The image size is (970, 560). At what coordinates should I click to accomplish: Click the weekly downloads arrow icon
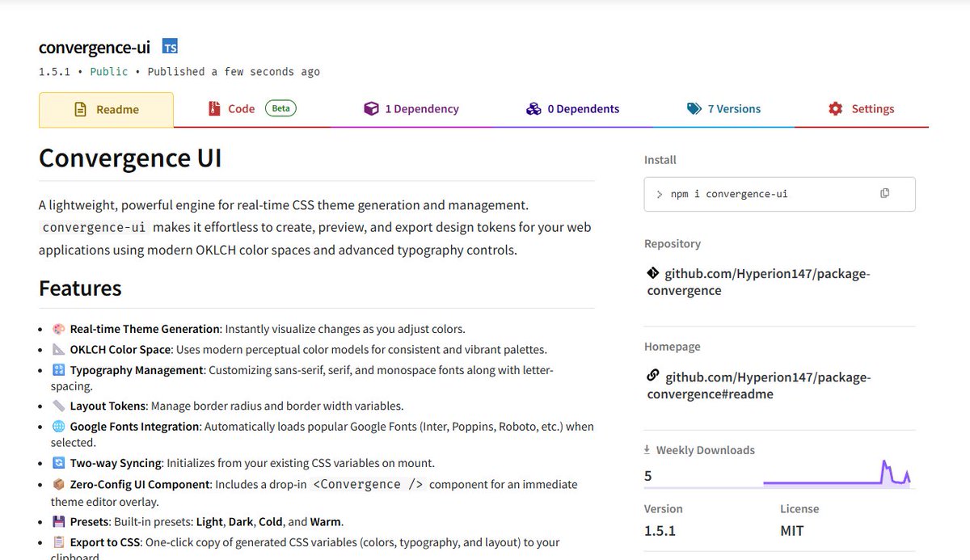tap(647, 449)
